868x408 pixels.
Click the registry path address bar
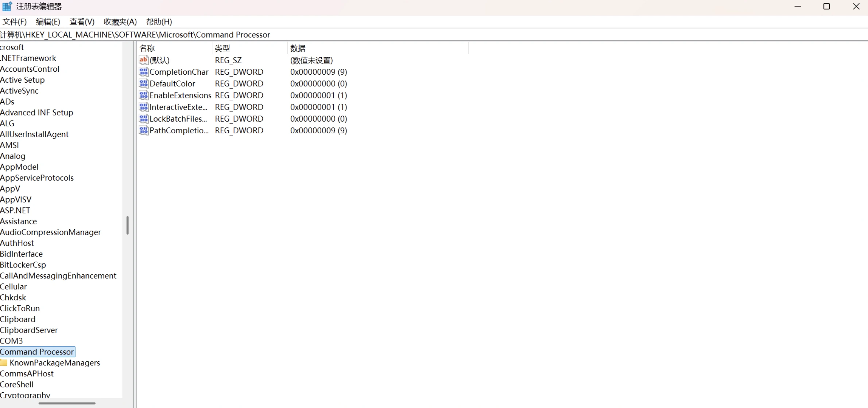pyautogui.click(x=434, y=35)
